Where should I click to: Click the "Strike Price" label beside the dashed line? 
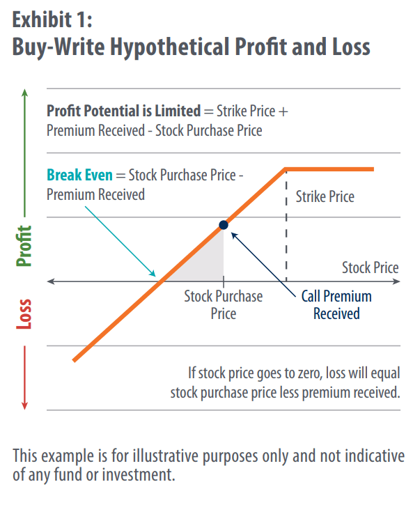(325, 196)
